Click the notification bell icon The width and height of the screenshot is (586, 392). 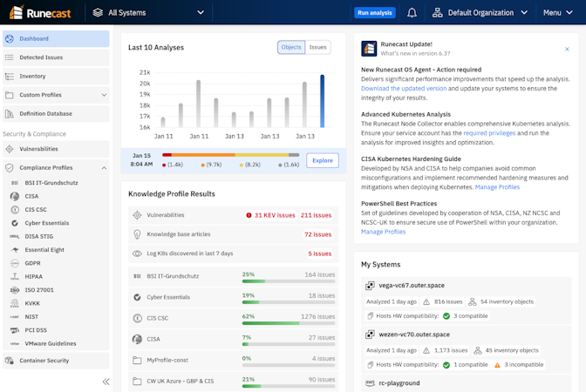click(x=412, y=13)
